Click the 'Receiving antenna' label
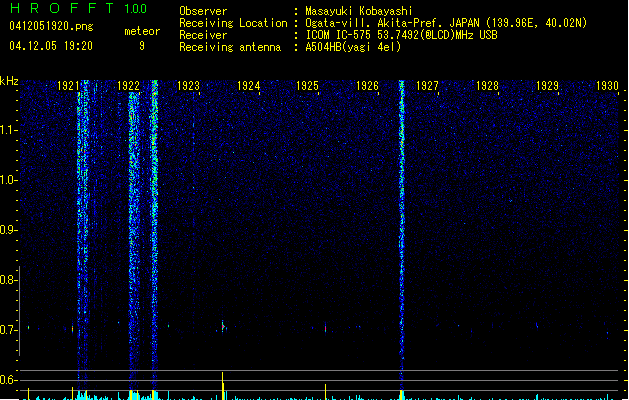Viewport: 629px width, 400px height. coord(230,47)
